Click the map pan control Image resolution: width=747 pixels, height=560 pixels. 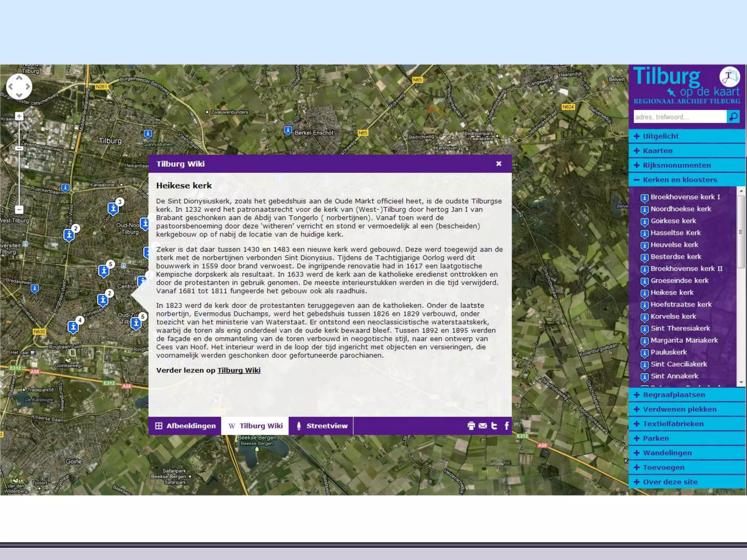[19, 87]
